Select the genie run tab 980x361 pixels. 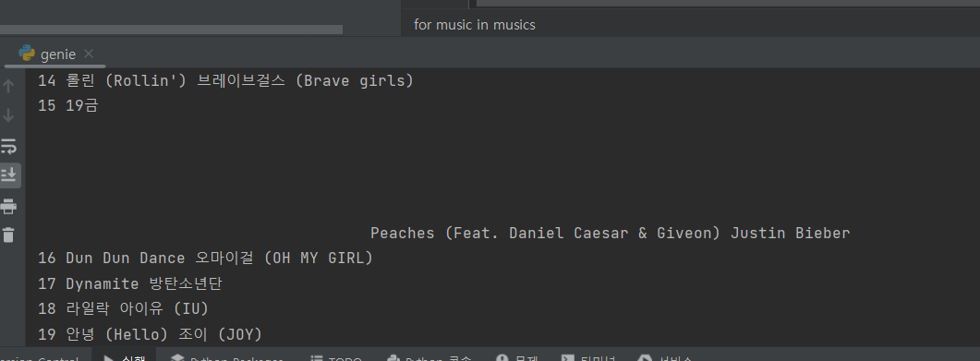tap(55, 54)
